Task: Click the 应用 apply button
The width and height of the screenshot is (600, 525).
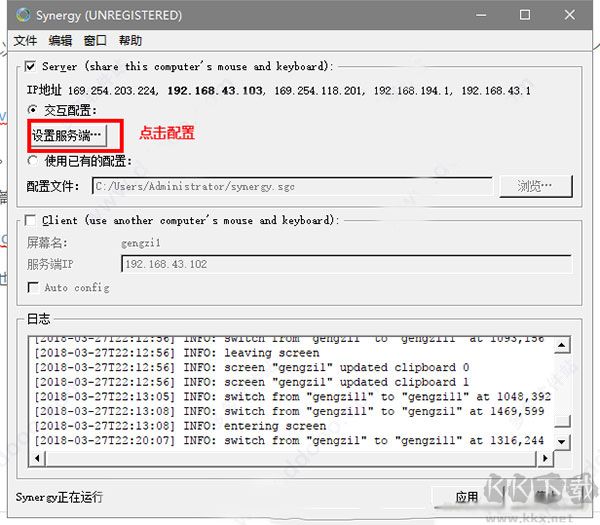Action: point(467,497)
